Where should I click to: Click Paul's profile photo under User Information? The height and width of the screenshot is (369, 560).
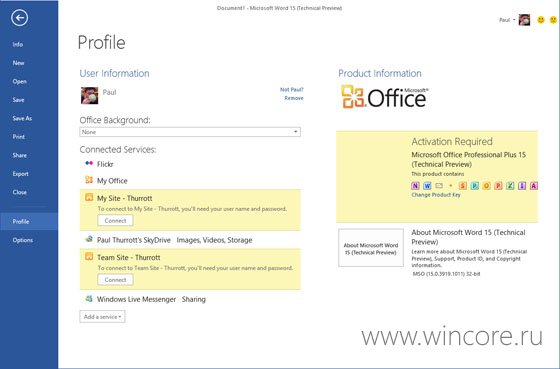pyautogui.click(x=89, y=95)
